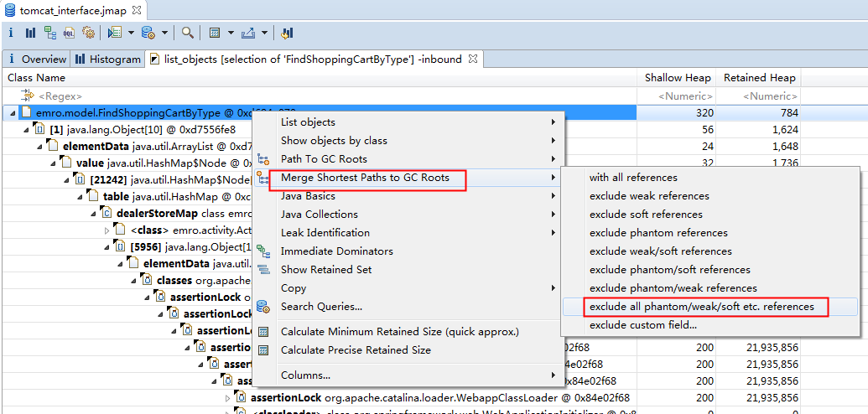Click the Compare to another heap dump icon
This screenshot has width=868, height=414.
click(x=287, y=34)
